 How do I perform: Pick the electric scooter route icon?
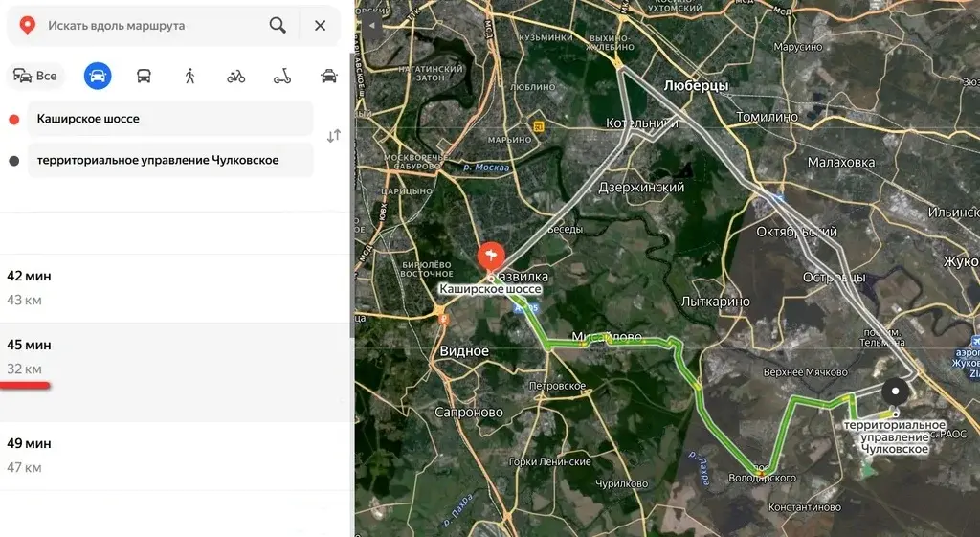[282, 77]
